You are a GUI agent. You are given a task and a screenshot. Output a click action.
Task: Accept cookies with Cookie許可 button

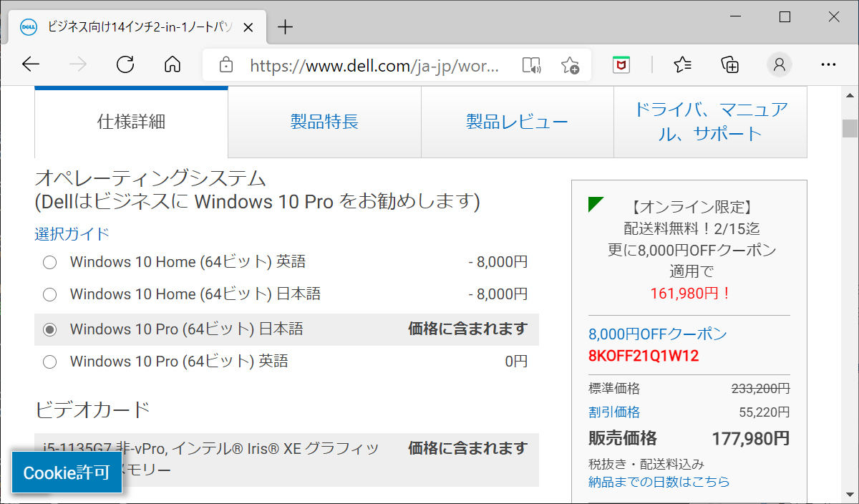[67, 472]
